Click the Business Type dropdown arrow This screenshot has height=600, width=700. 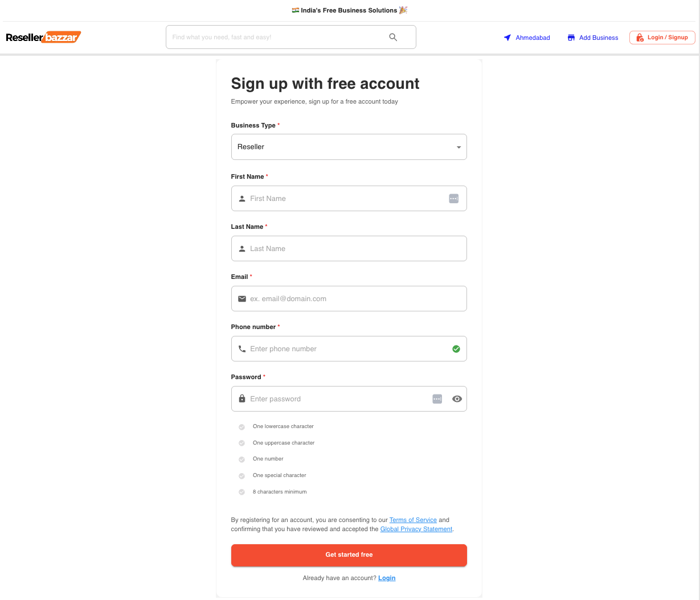click(459, 146)
